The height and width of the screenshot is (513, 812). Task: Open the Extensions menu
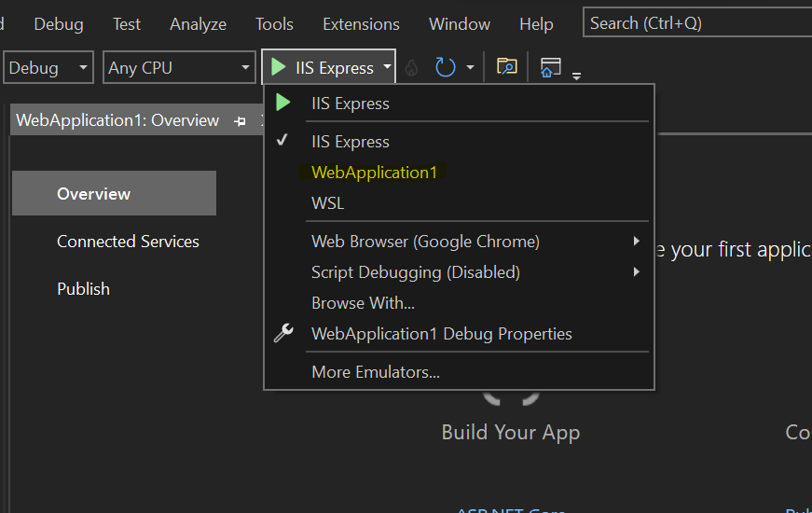(361, 24)
